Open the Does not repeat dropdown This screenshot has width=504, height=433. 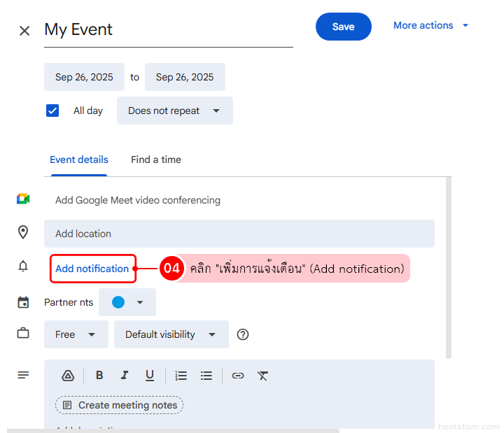(x=174, y=111)
